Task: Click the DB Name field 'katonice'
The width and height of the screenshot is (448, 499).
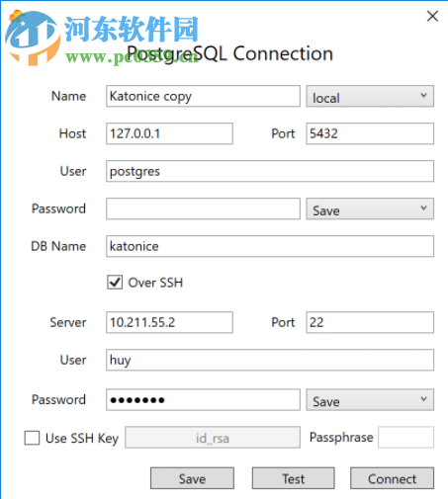Action: point(270,246)
